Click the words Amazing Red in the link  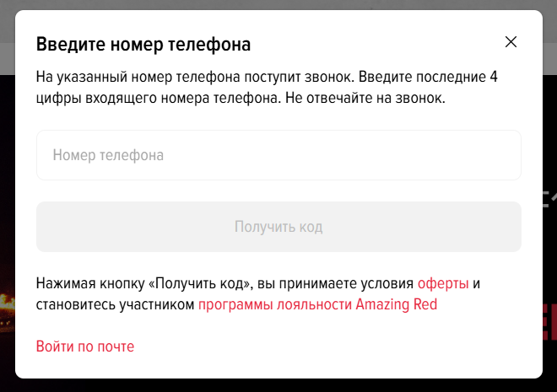click(x=397, y=304)
